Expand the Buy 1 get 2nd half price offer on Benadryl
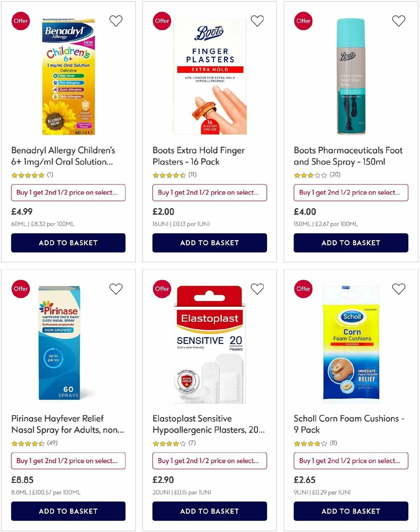The width and height of the screenshot is (420, 532). pyautogui.click(x=68, y=193)
